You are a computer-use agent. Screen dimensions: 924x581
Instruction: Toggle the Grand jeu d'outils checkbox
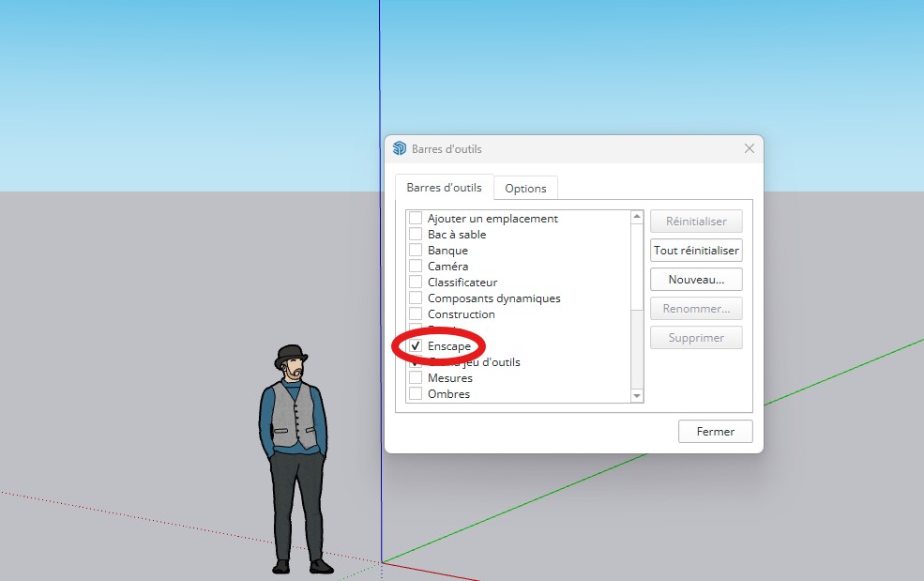[x=416, y=361]
